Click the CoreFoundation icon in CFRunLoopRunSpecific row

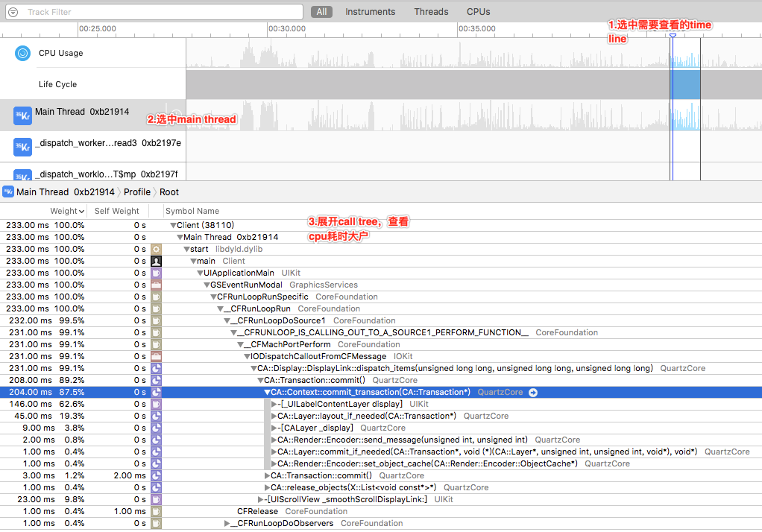point(156,297)
